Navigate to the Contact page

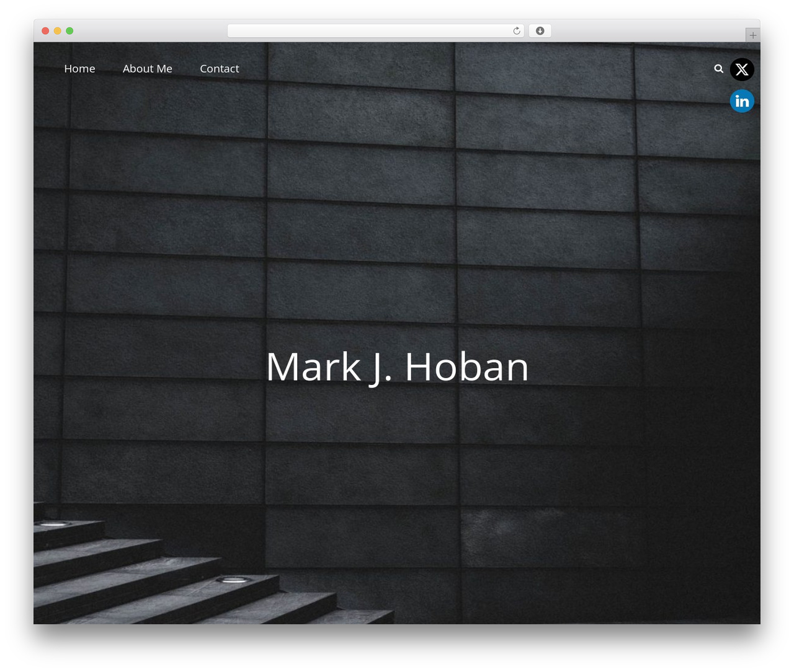(220, 69)
